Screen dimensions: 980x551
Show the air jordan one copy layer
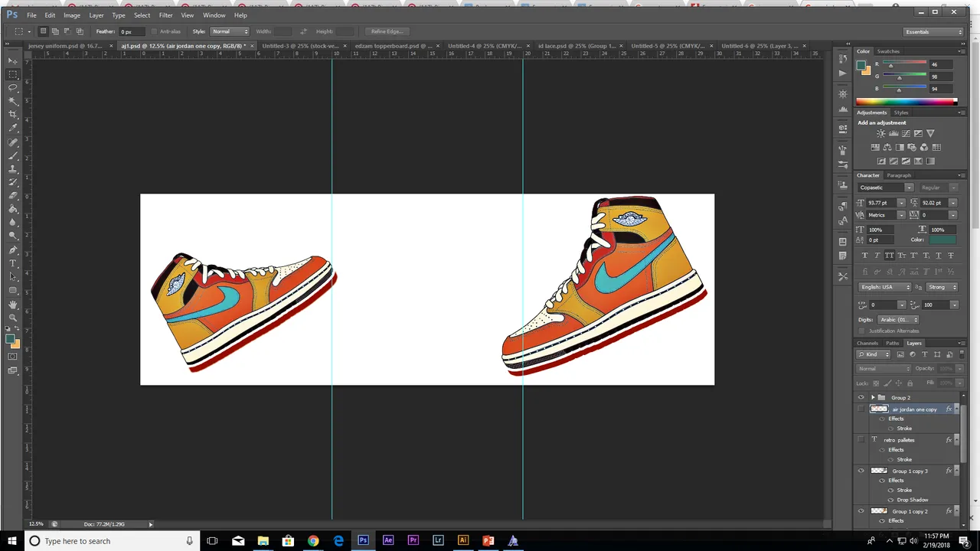click(x=861, y=409)
